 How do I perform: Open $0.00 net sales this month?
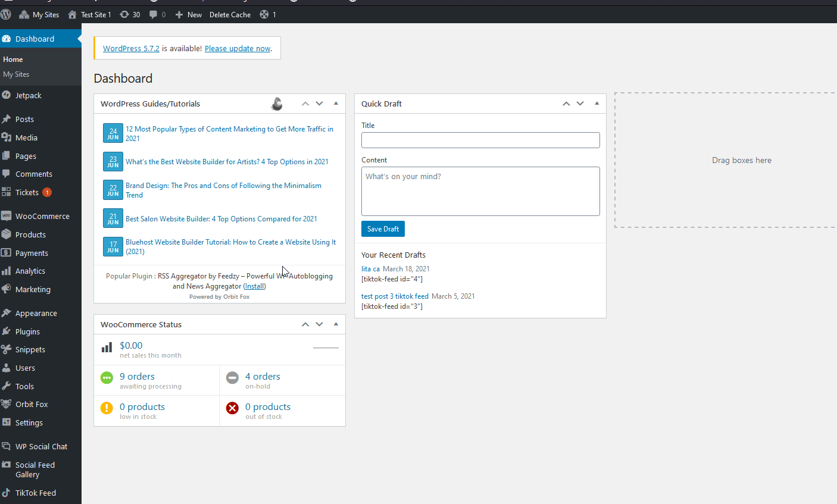click(220, 350)
